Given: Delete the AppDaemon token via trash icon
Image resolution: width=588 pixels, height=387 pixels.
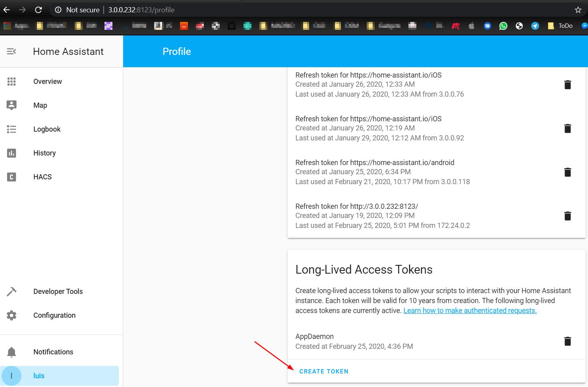Looking at the screenshot, I should (x=567, y=341).
